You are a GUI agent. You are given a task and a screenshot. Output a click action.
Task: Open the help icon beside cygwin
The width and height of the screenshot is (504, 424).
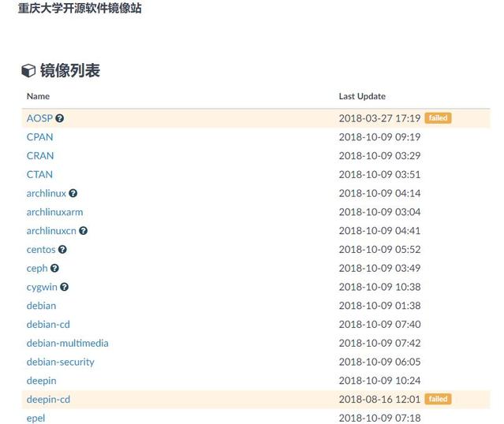tap(65, 287)
